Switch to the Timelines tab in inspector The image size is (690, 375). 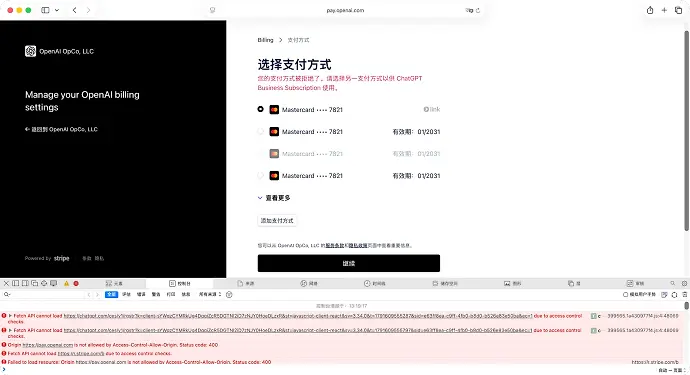(x=374, y=283)
